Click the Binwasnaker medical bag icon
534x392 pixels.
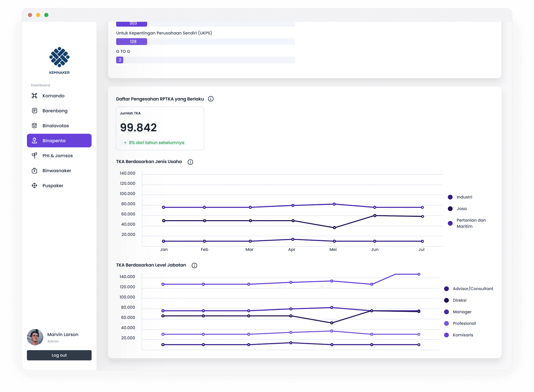point(34,171)
